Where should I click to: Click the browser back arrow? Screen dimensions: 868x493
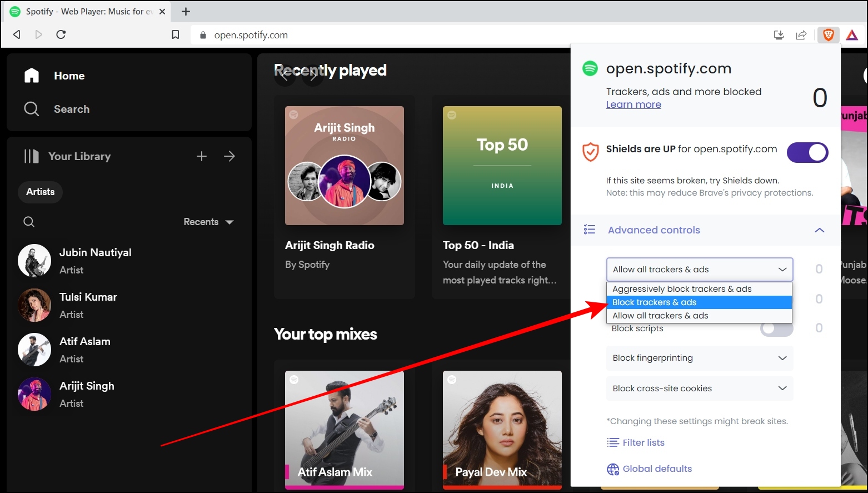click(17, 34)
